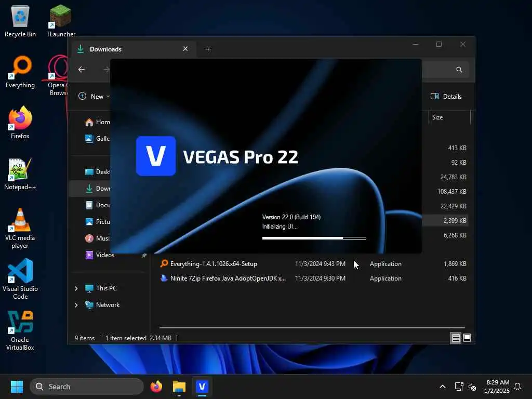Click the Size column header
The width and height of the screenshot is (532, 399).
pos(449,117)
